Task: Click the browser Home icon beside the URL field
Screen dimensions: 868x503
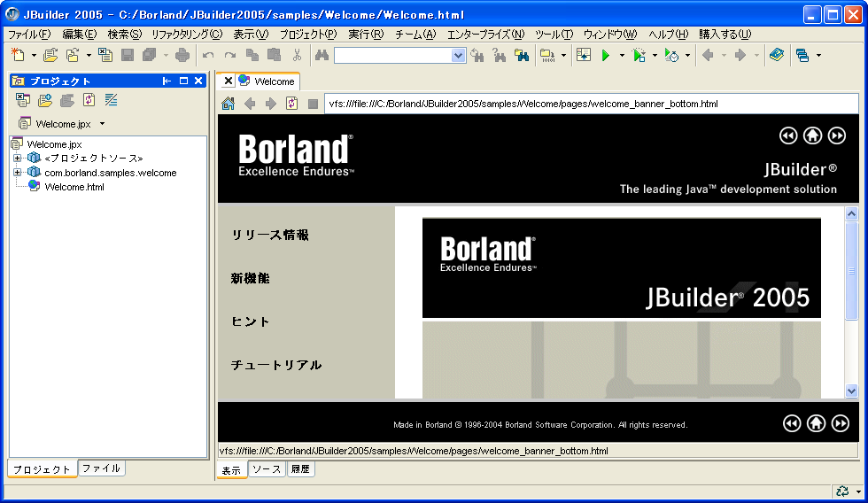Action: pyautogui.click(x=228, y=104)
